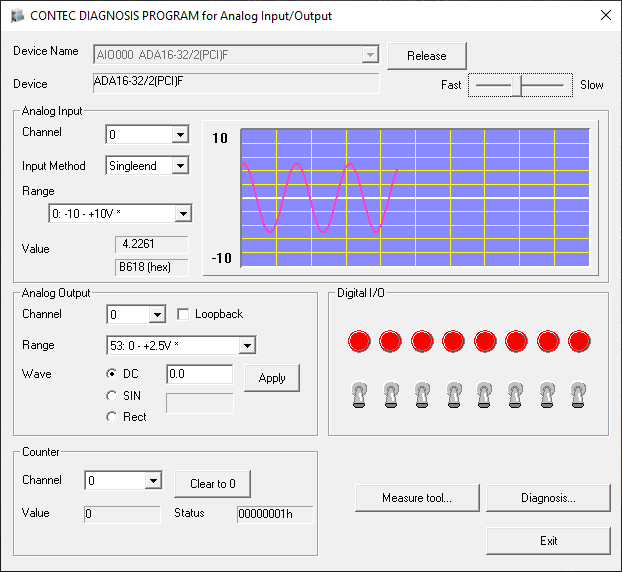Click the DC voltage input field showing 0.0
This screenshot has width=622, height=572.
[200, 374]
